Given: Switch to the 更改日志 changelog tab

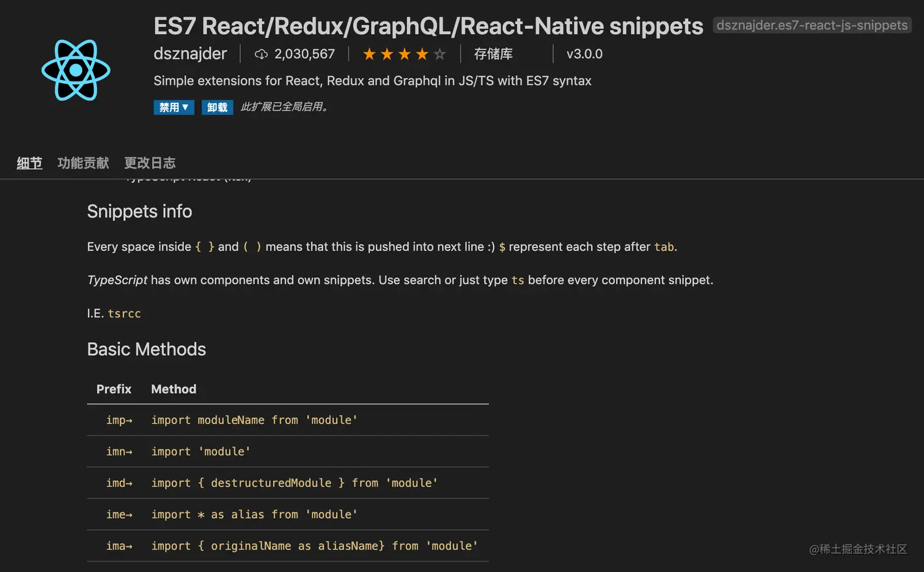Looking at the screenshot, I should 150,163.
